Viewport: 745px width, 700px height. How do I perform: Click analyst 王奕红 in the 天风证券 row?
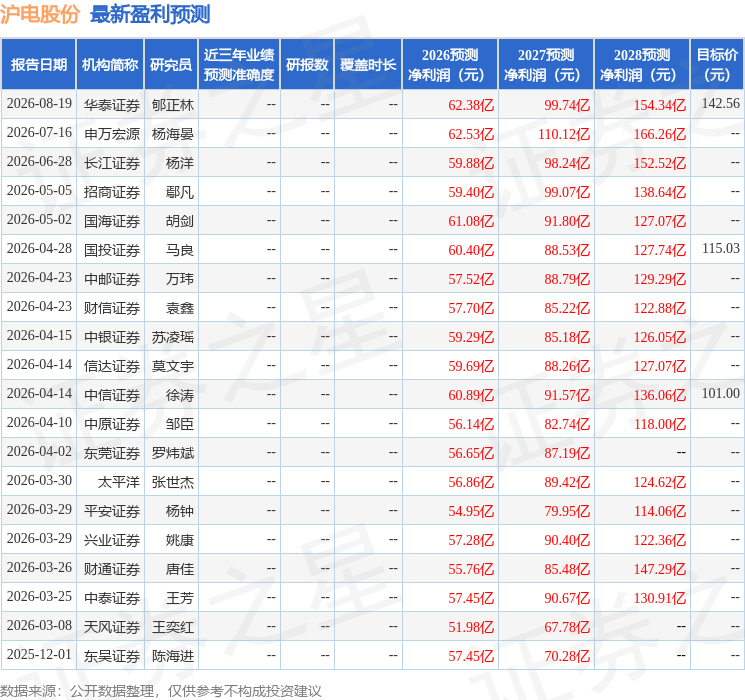(172, 627)
